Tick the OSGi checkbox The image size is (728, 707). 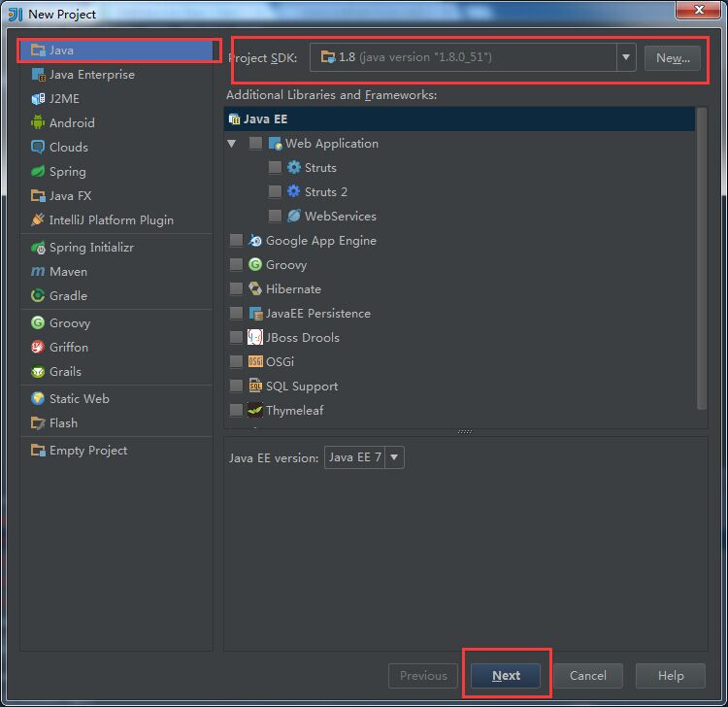tap(236, 361)
